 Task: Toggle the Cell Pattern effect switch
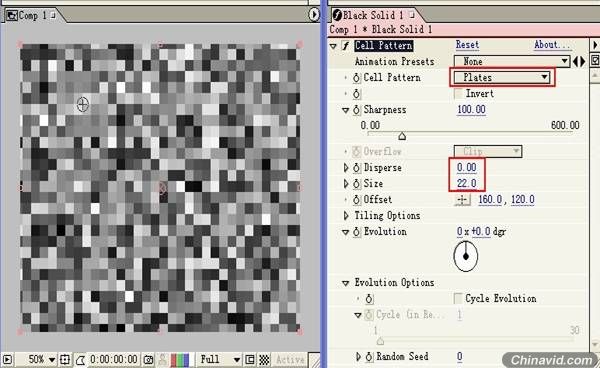tap(346, 46)
